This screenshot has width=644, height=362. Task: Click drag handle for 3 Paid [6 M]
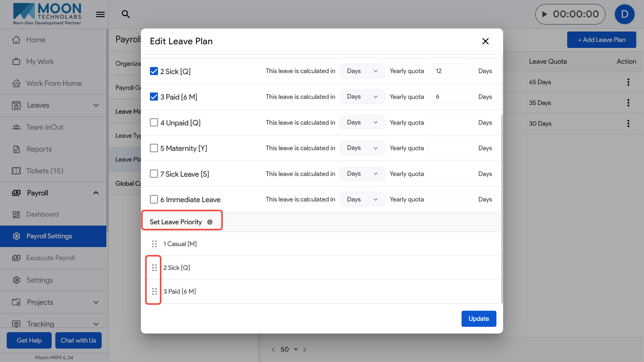coord(154,292)
